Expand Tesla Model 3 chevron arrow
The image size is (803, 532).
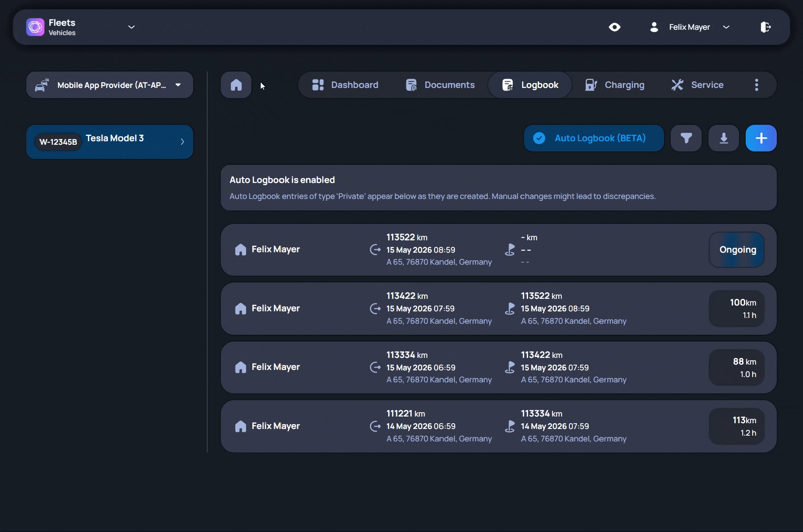(x=182, y=142)
